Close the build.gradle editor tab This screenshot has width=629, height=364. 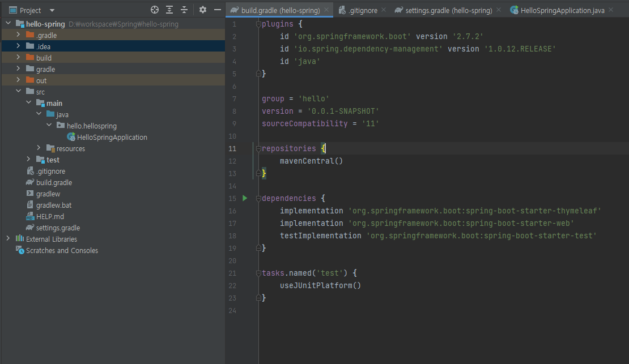click(326, 10)
